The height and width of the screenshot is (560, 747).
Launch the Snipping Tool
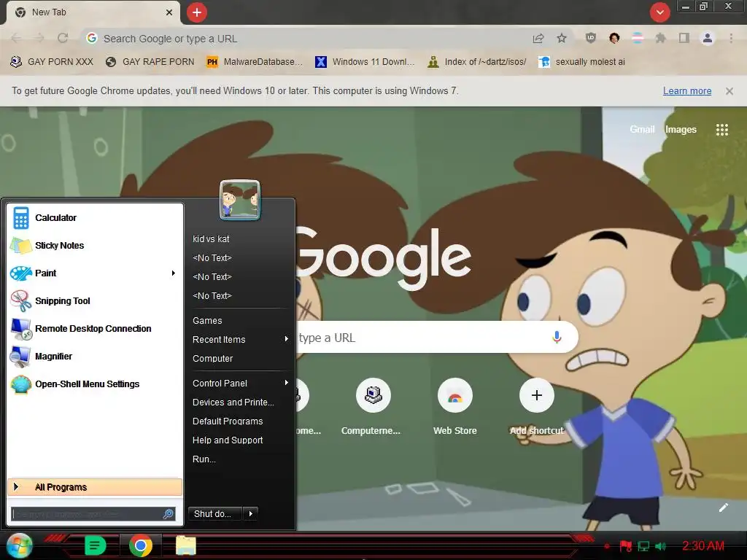(95, 301)
